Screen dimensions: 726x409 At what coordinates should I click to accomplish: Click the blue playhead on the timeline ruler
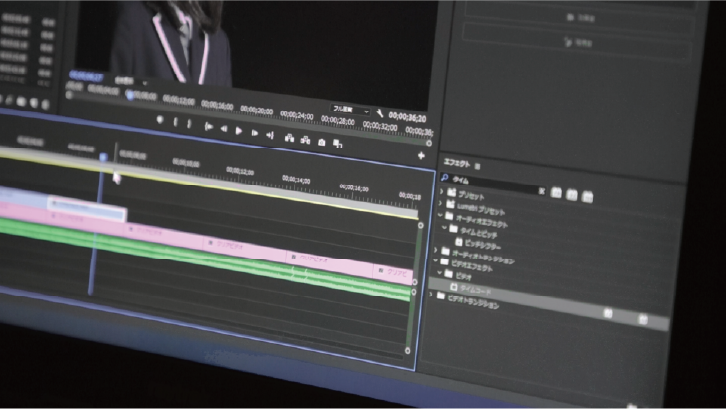103,157
